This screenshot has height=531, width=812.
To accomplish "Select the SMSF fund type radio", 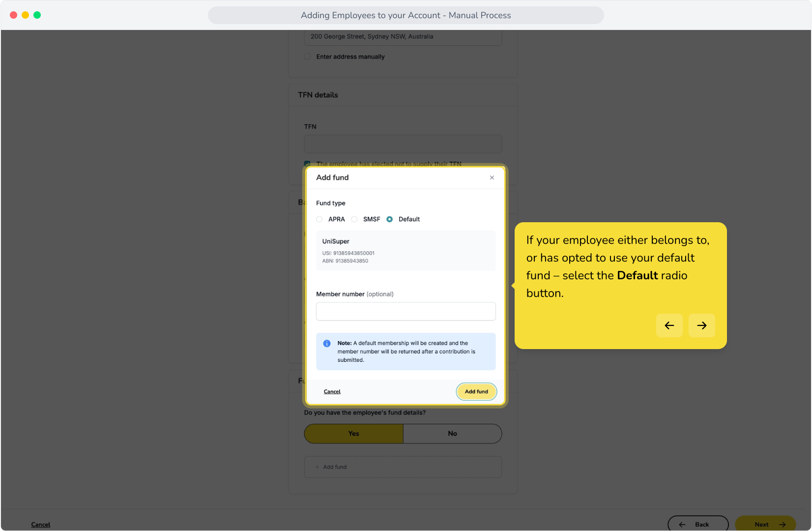I will 354,219.
